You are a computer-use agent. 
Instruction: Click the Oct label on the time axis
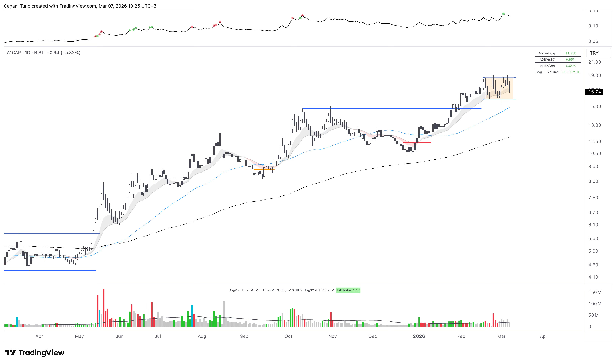pyautogui.click(x=288, y=336)
